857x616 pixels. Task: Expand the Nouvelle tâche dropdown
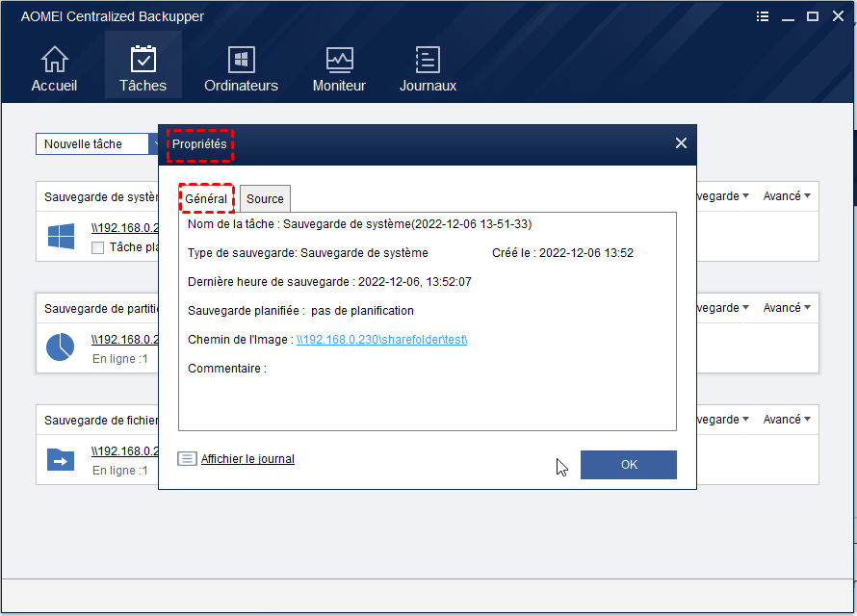[153, 144]
